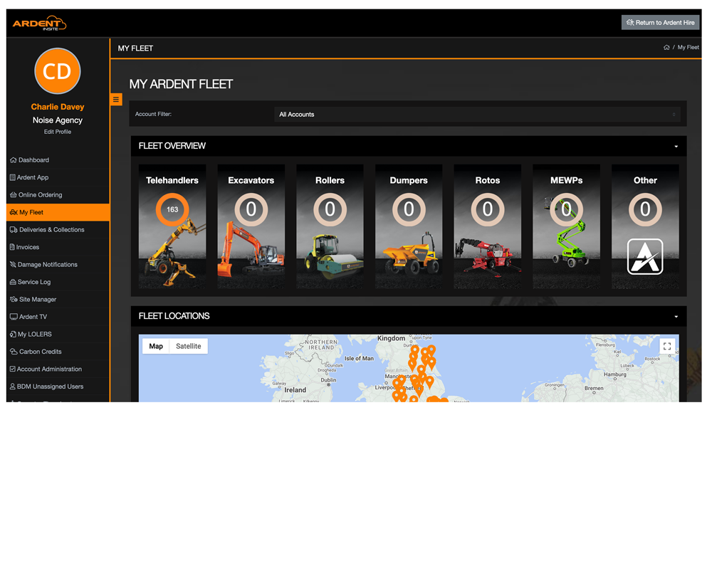
Task: Click the Rollers count circle
Action: (330, 209)
